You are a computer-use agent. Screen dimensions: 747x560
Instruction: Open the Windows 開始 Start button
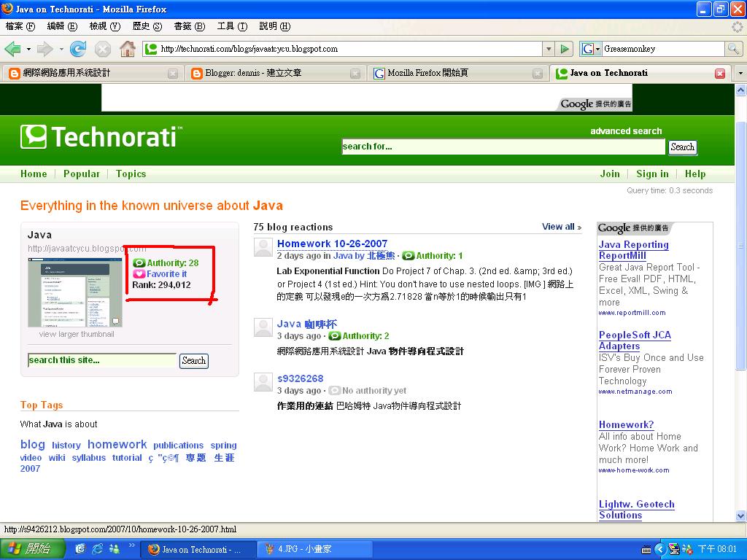(x=32, y=549)
